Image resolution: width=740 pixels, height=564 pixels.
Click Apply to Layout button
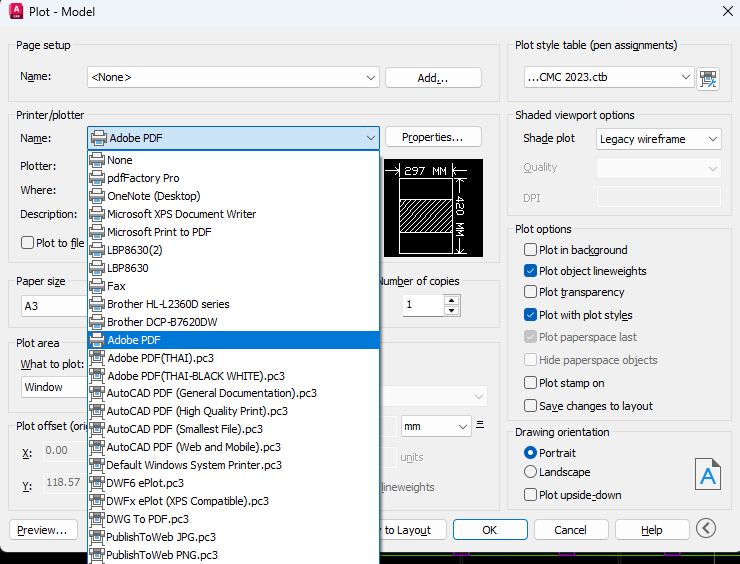(412, 530)
